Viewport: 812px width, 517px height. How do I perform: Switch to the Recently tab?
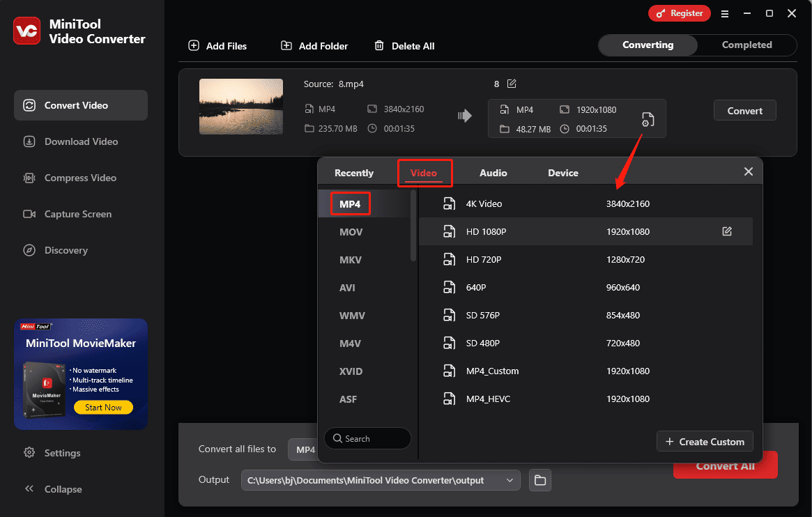click(x=353, y=173)
